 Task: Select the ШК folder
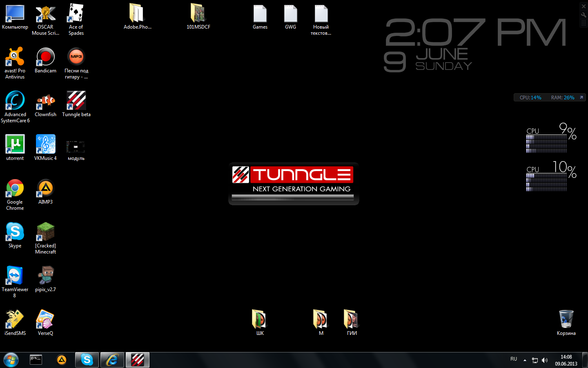pyautogui.click(x=260, y=323)
